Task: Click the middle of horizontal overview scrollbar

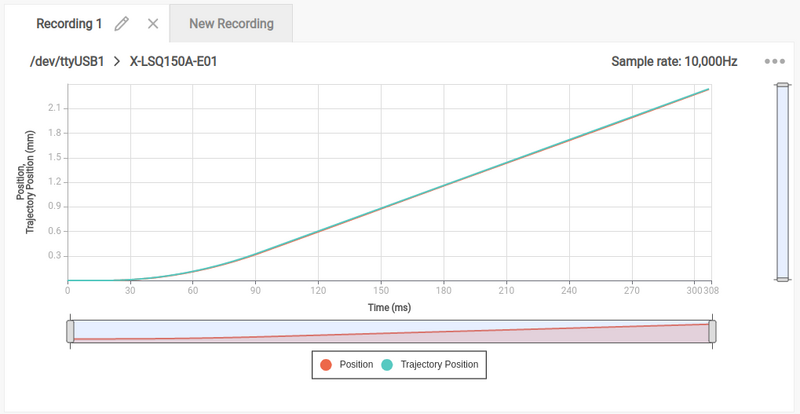Action: click(391, 332)
